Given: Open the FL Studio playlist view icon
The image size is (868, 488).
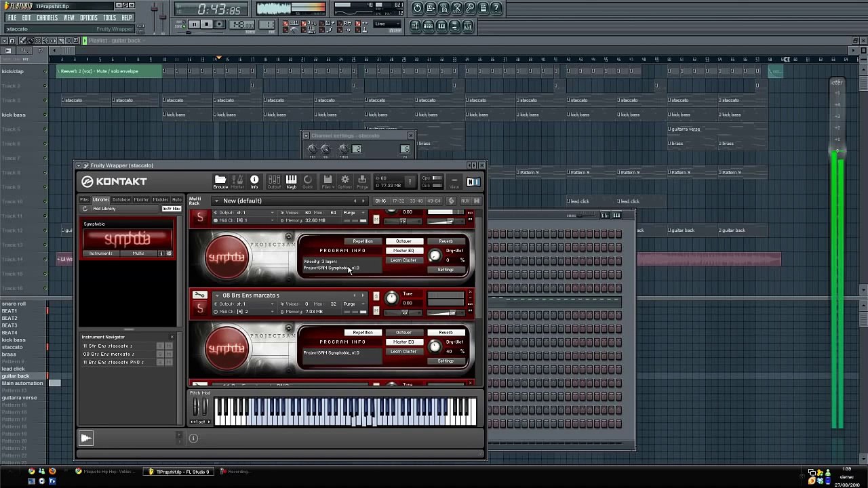Looking at the screenshot, I should 416,26.
